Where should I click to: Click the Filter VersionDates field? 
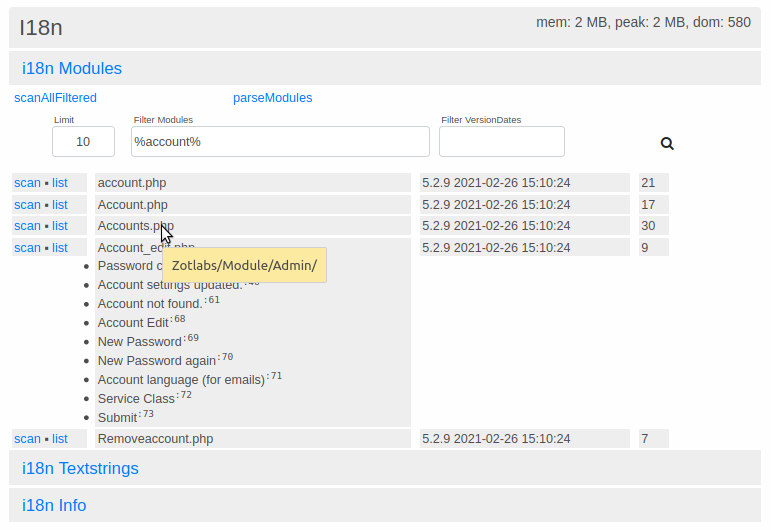pyautogui.click(x=501, y=142)
